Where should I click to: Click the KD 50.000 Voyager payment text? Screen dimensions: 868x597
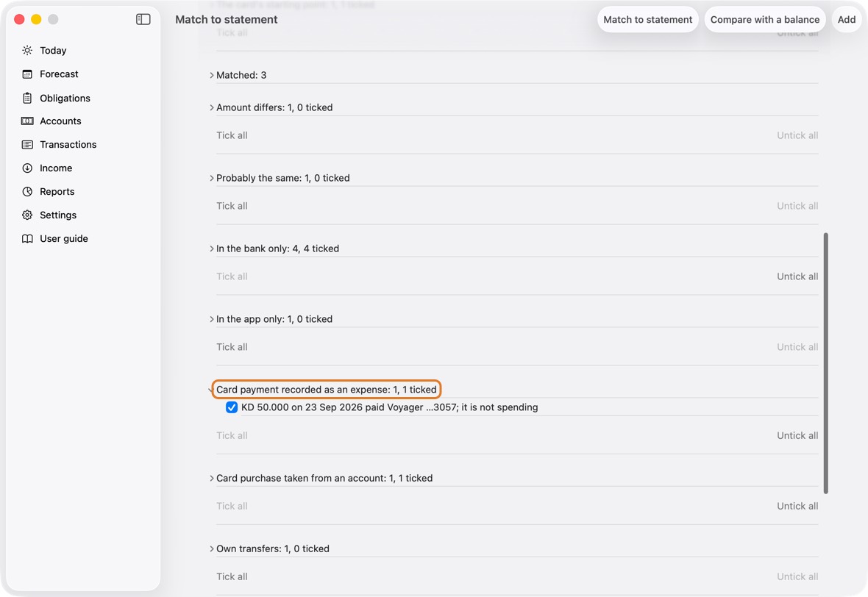(x=390, y=407)
